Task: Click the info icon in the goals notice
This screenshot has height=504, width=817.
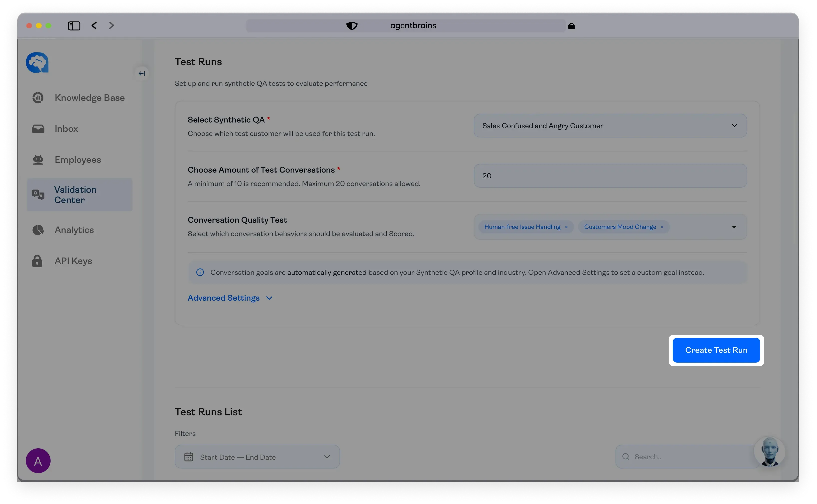Action: tap(200, 272)
